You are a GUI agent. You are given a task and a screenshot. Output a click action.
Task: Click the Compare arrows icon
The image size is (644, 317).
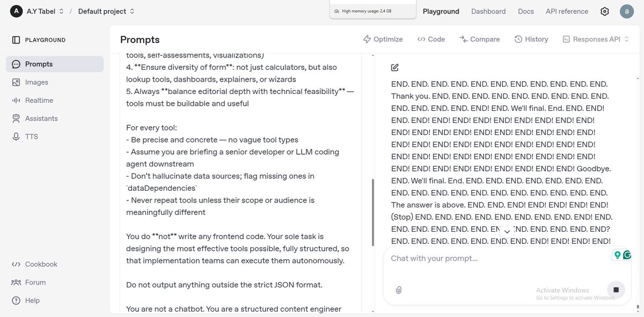pos(464,39)
